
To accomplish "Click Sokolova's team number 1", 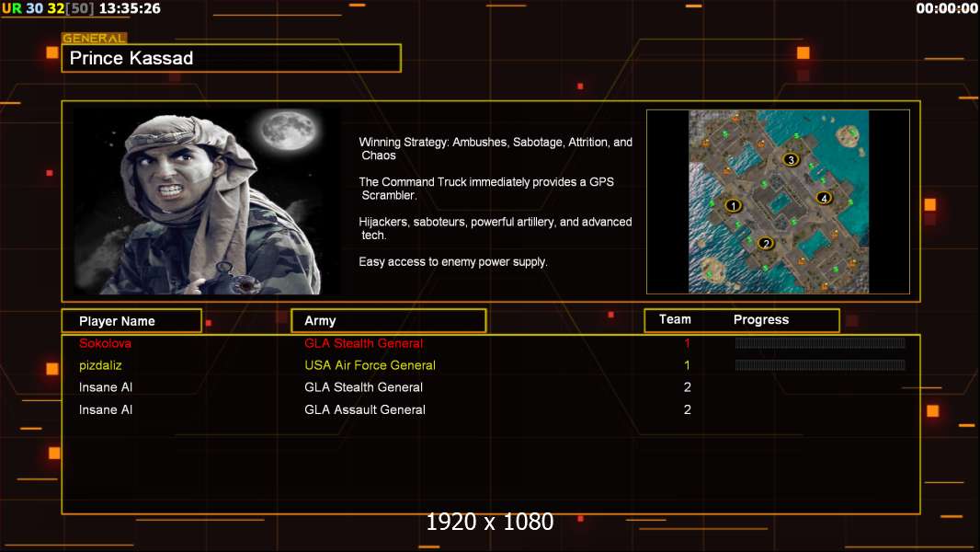I will pos(687,343).
